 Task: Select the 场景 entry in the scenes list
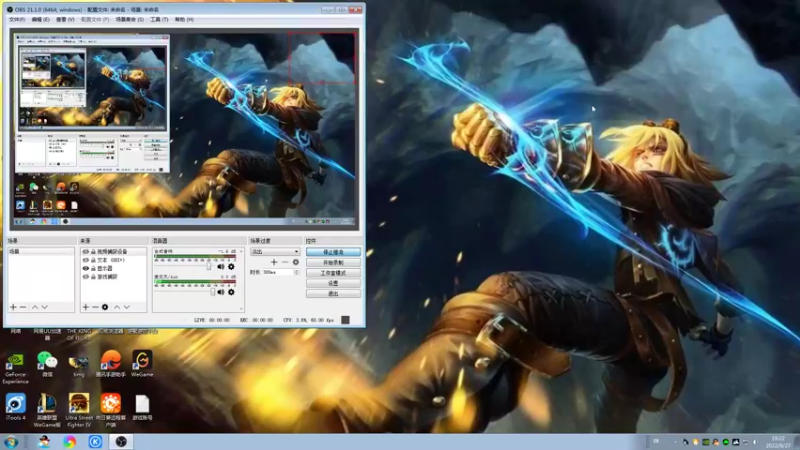[41, 252]
